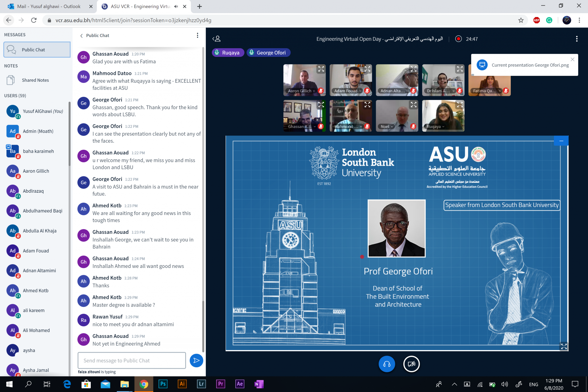
Task: Open a new browser tab
Action: [x=200, y=6]
